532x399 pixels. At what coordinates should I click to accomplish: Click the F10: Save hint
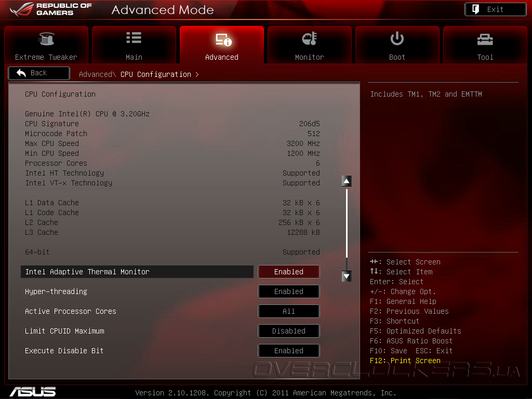click(x=389, y=351)
